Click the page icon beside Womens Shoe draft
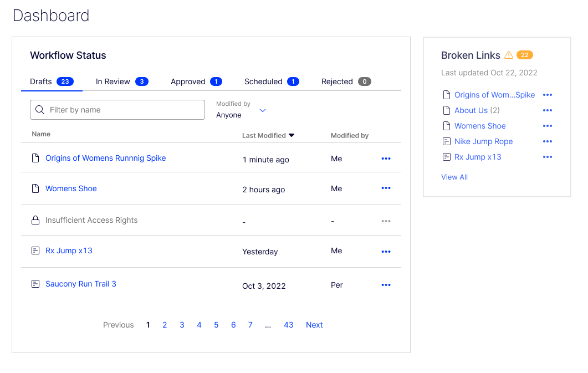This screenshot has height=373, width=588. pos(35,188)
